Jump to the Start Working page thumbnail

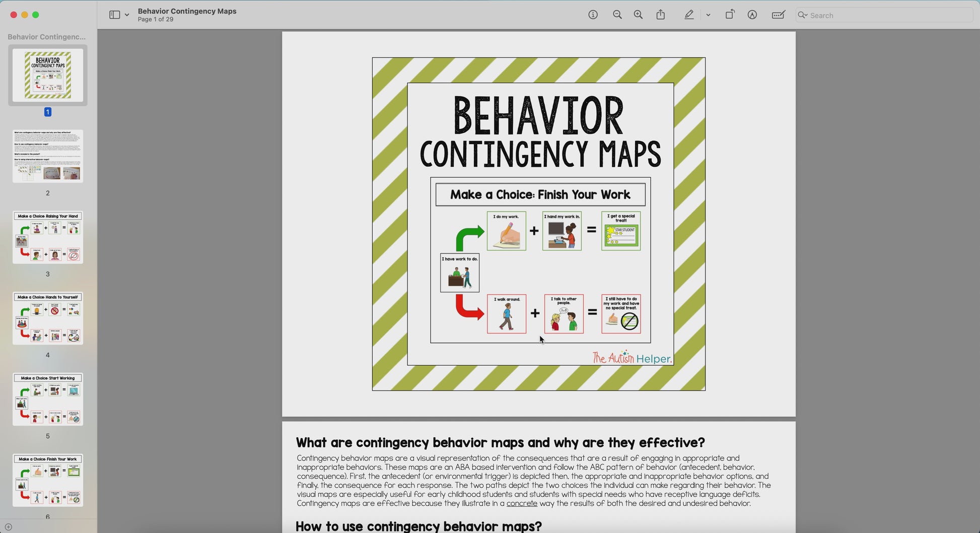tap(48, 399)
